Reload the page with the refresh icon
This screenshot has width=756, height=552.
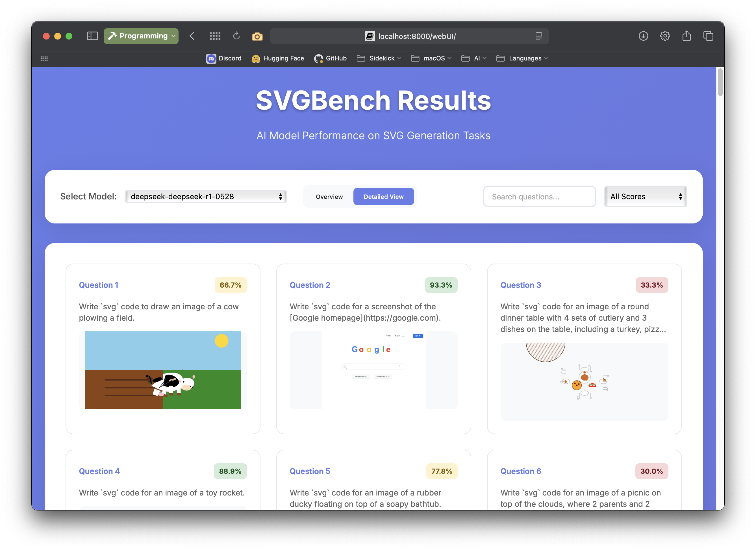pyautogui.click(x=236, y=36)
